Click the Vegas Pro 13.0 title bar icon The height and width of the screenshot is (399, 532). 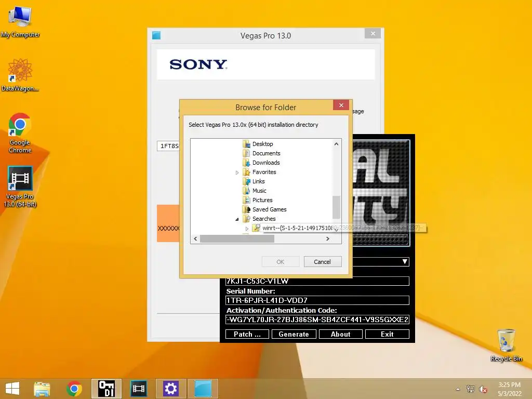156,35
